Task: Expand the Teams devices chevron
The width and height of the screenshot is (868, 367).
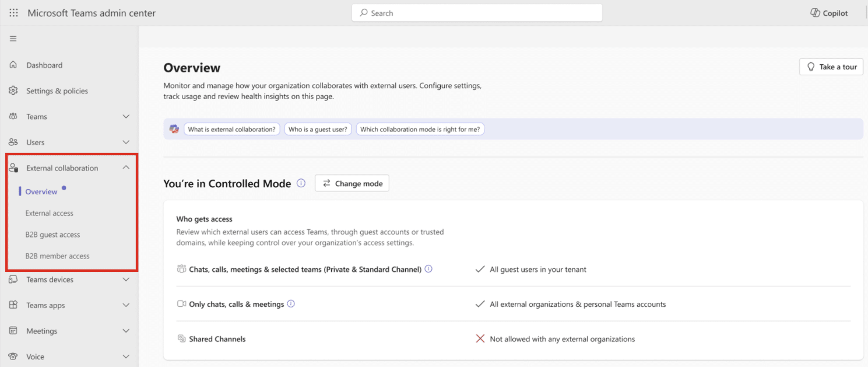Action: [x=126, y=279]
